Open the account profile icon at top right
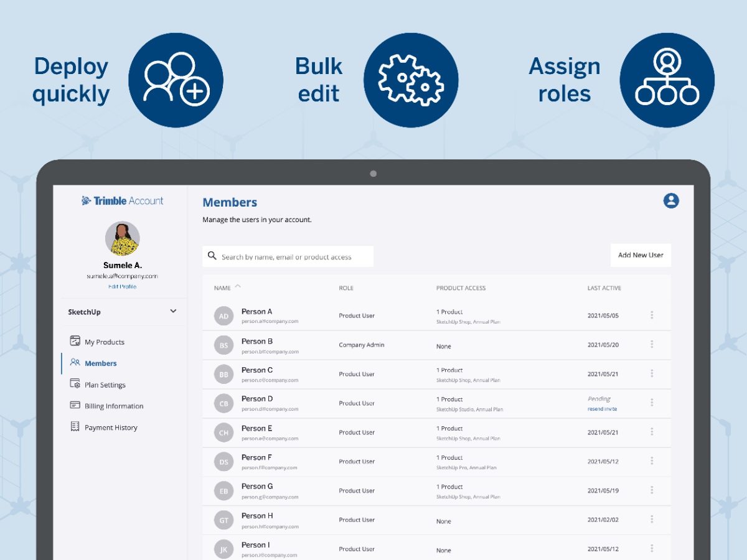The height and width of the screenshot is (560, 747). [671, 200]
